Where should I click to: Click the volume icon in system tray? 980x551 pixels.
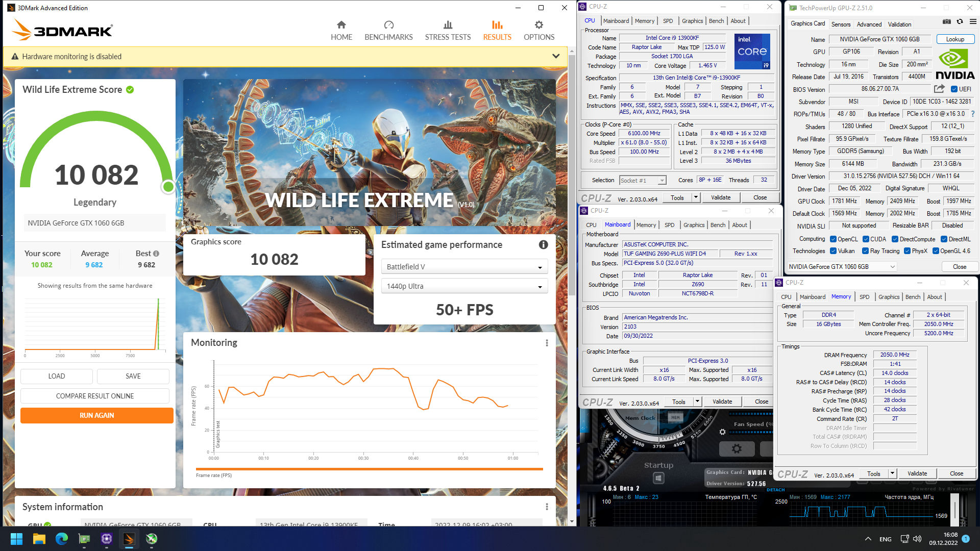(x=917, y=539)
